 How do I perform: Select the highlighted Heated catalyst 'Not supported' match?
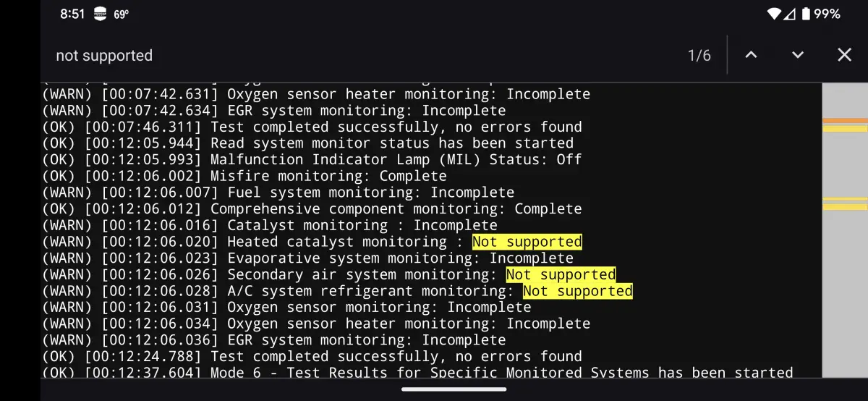pyautogui.click(x=527, y=242)
